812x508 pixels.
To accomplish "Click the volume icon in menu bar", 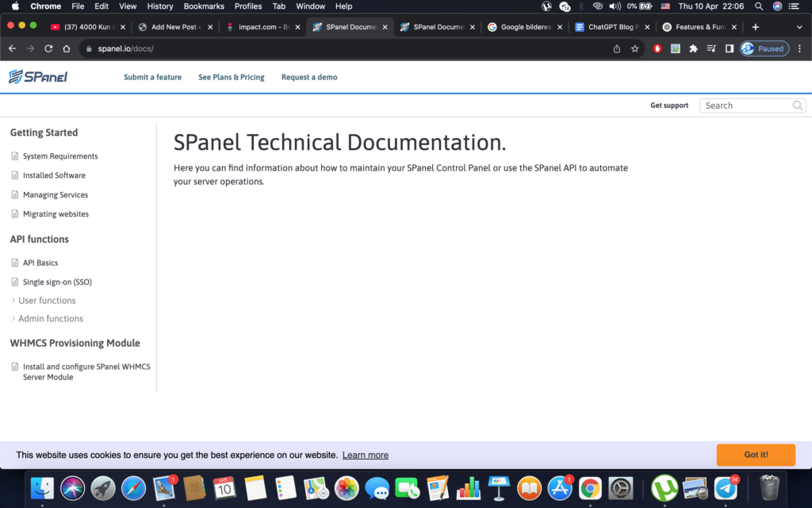I will (615, 6).
